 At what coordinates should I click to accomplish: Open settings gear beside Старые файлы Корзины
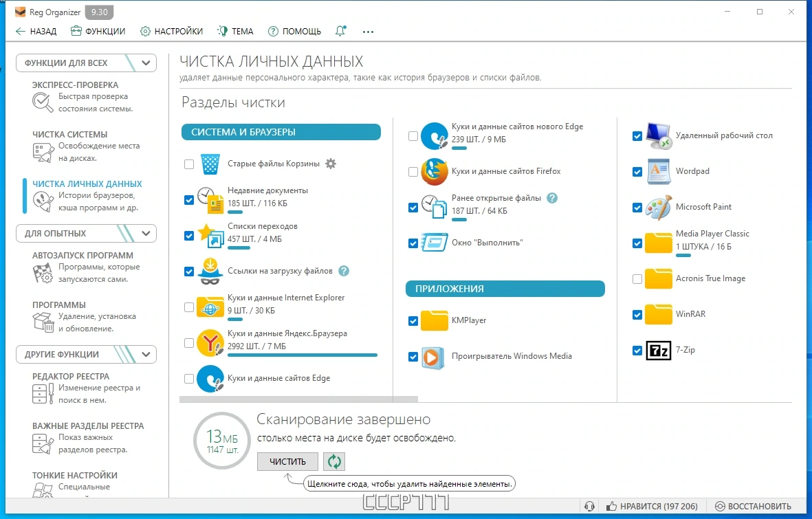click(x=331, y=164)
